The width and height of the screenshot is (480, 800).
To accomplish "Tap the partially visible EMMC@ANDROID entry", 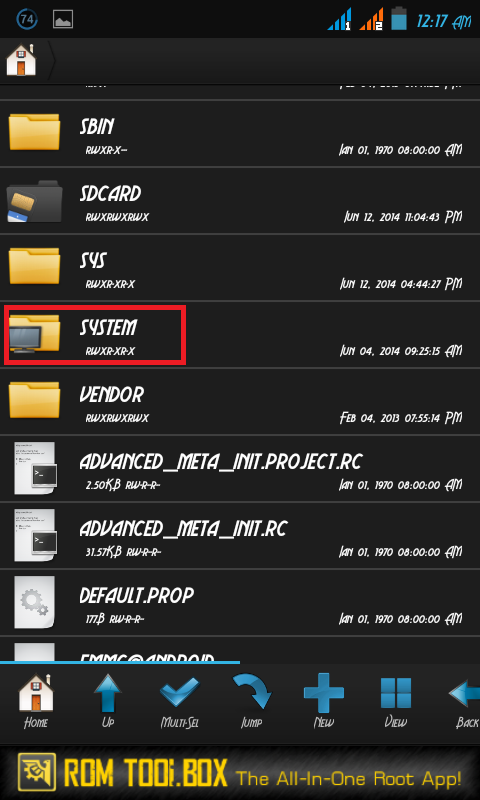I will (x=240, y=650).
